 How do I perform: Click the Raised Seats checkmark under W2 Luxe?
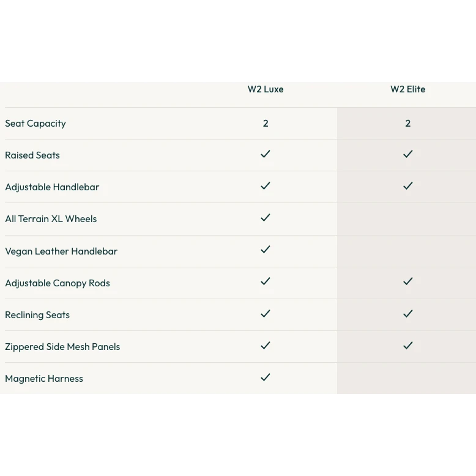pyautogui.click(x=266, y=154)
